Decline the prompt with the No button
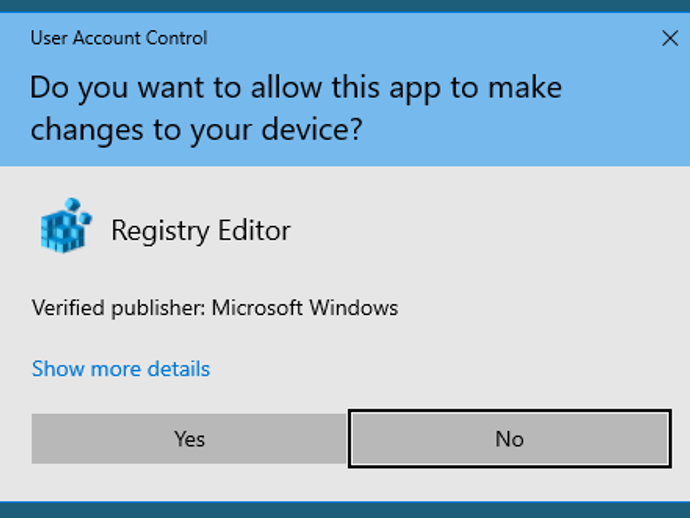This screenshot has width=690, height=518. pos(509,439)
